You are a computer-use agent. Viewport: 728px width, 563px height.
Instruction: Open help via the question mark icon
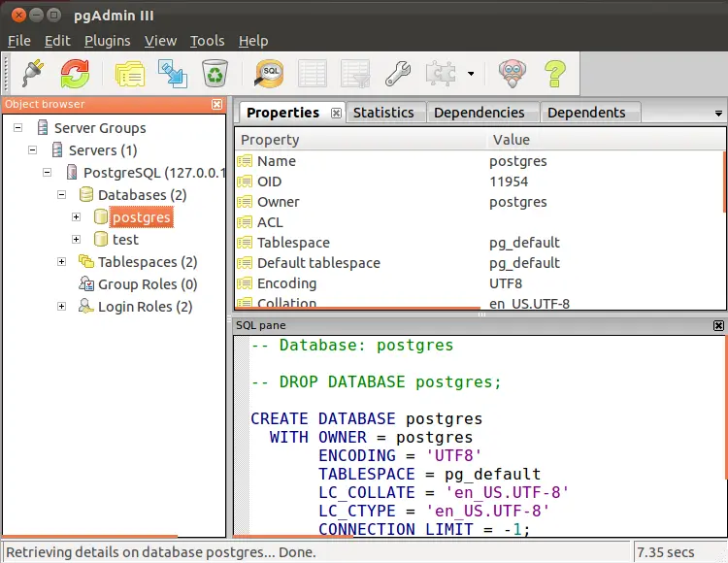point(554,73)
